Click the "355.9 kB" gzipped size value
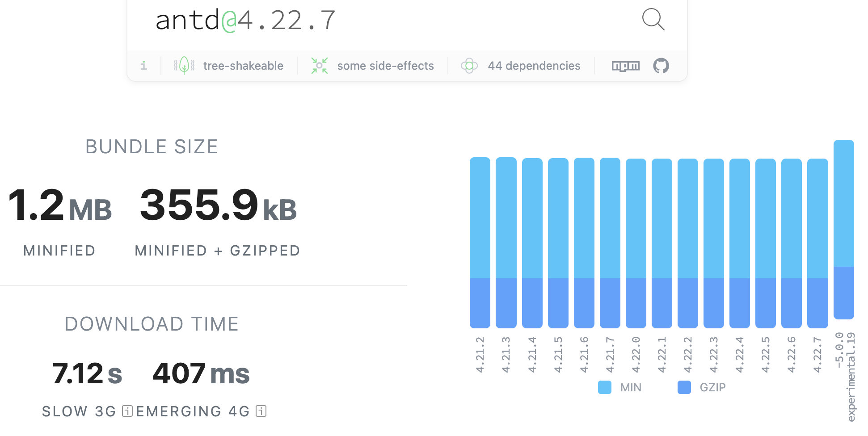Viewport: 868px width, 436px height. pos(218,205)
